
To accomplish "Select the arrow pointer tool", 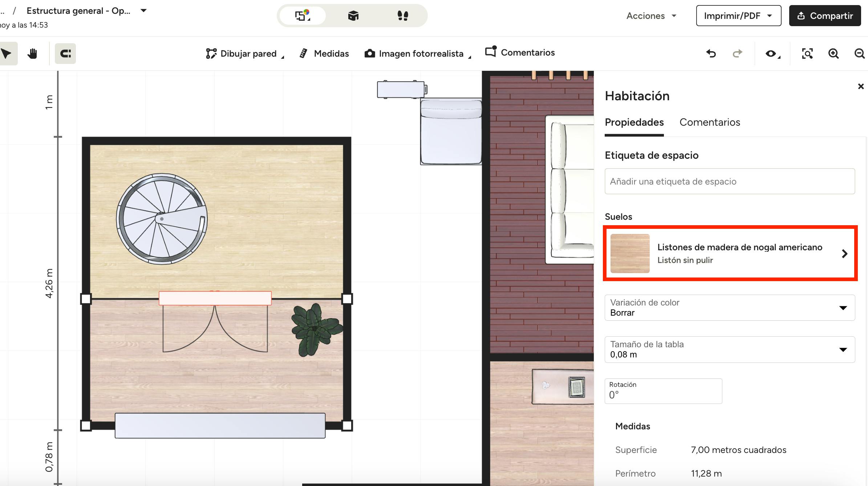I will [7, 54].
